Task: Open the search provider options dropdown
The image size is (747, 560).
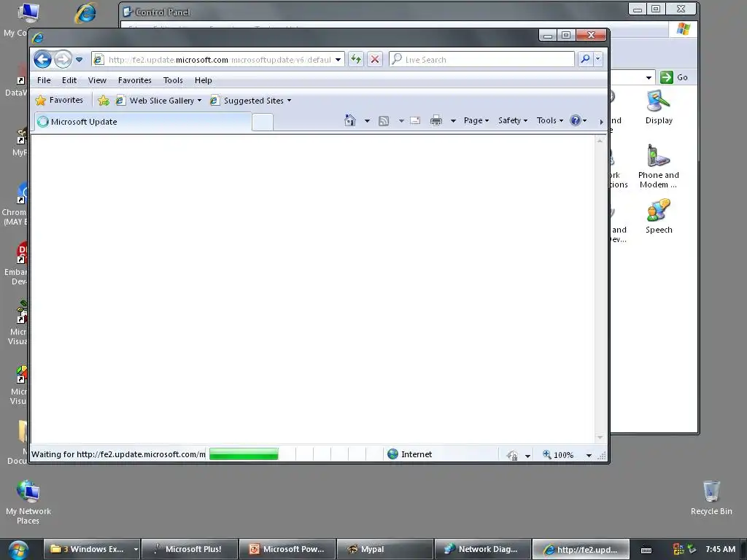Action: point(598,59)
